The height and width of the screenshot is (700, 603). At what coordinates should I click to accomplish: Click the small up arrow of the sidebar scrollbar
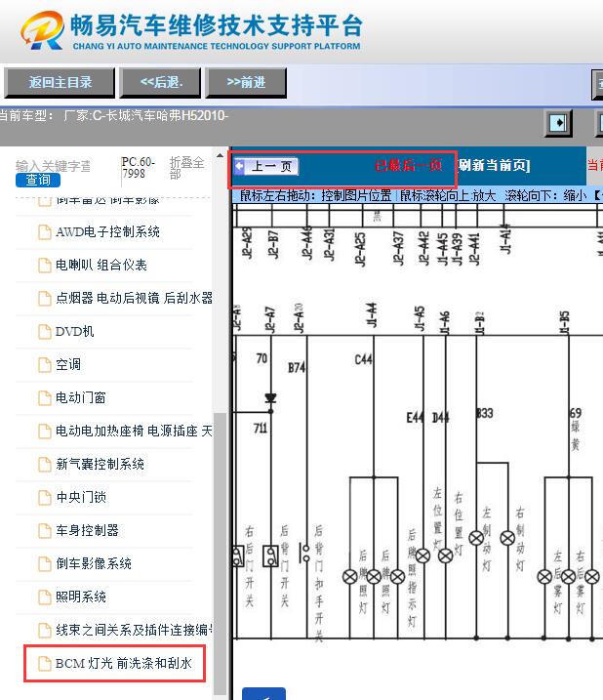tap(220, 156)
